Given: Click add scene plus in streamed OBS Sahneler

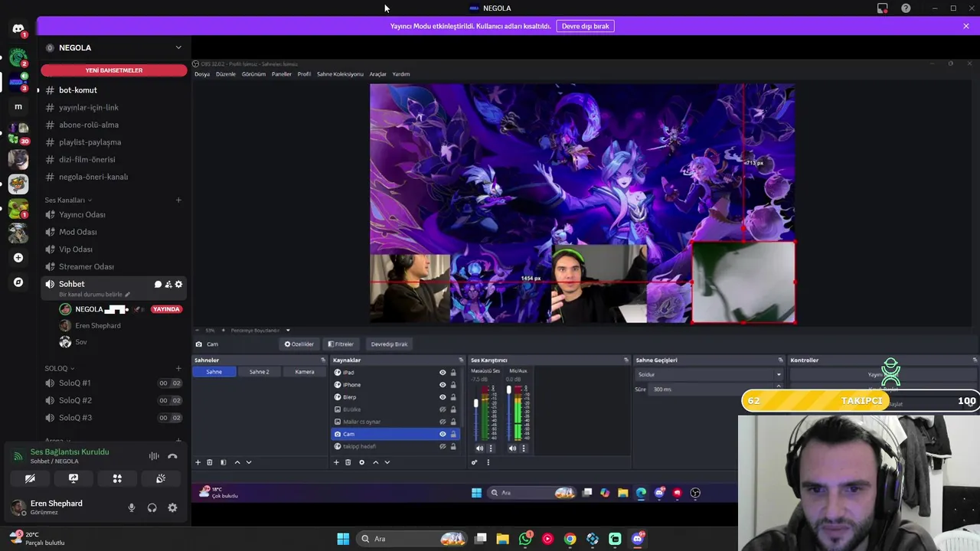Looking at the screenshot, I should [x=198, y=462].
